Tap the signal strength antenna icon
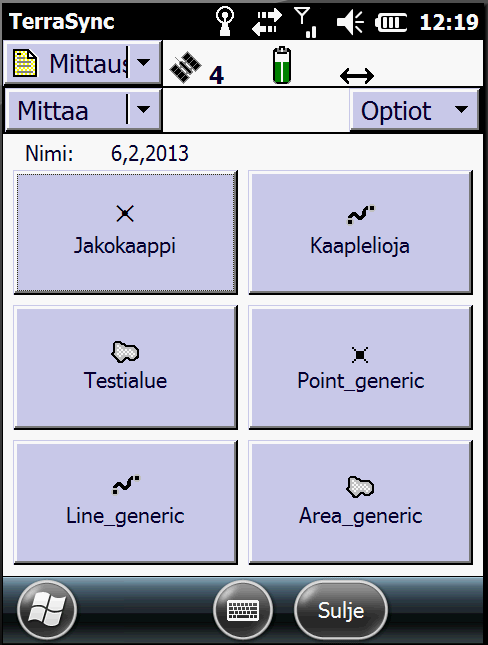The height and width of the screenshot is (645, 488). pos(306,22)
